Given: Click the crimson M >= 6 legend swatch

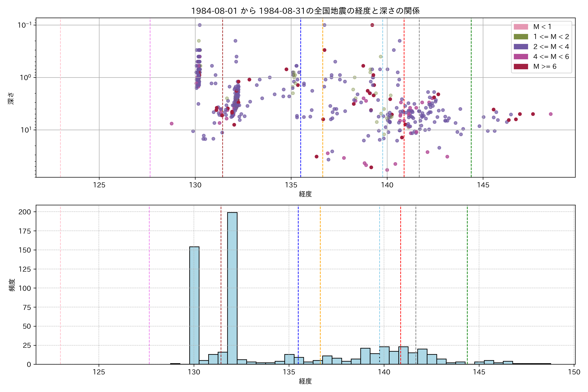Looking at the screenshot, I should pos(521,66).
